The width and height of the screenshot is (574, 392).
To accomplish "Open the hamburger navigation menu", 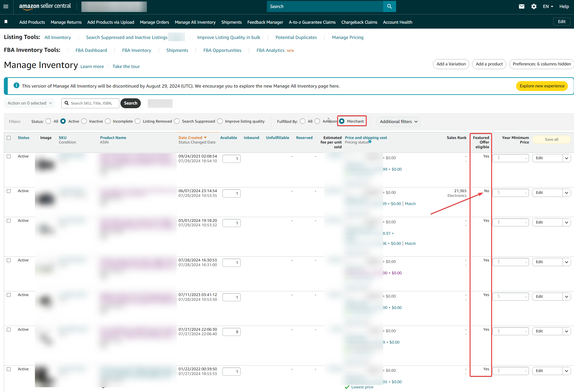I will (6, 6).
